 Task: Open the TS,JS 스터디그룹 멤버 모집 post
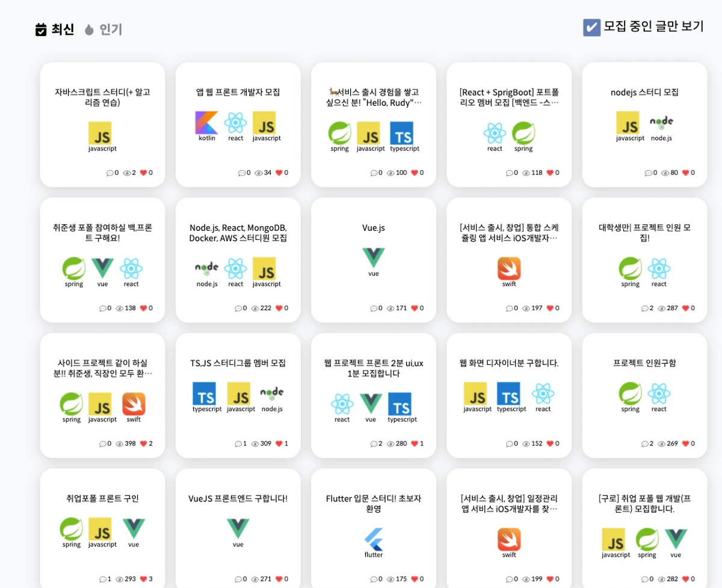click(x=238, y=363)
